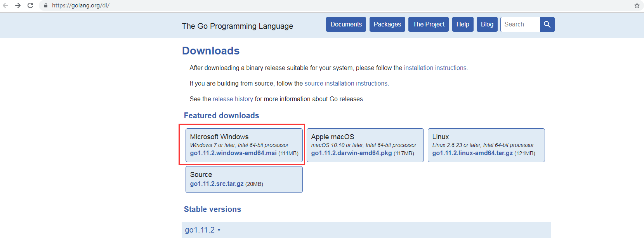644x245 pixels.
Task: Bookmark this page with the star icon
Action: [x=637, y=5]
